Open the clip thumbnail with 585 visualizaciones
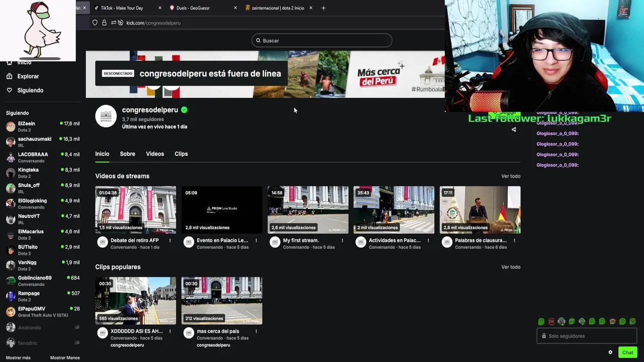Screen dimensions: 644x362 coord(136,301)
